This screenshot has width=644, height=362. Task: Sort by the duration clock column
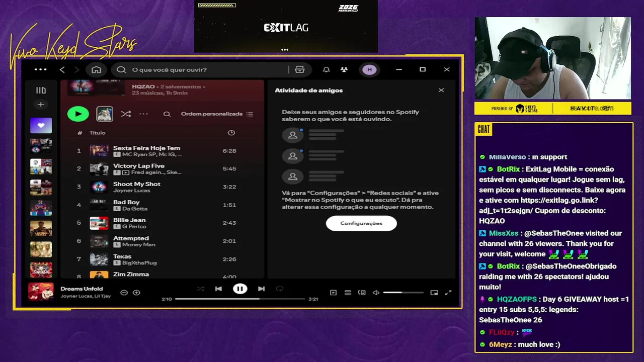(231, 133)
